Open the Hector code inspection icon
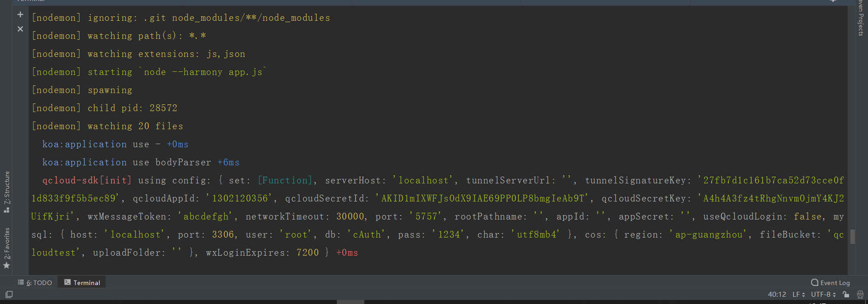The width and height of the screenshot is (868, 304). (860, 295)
